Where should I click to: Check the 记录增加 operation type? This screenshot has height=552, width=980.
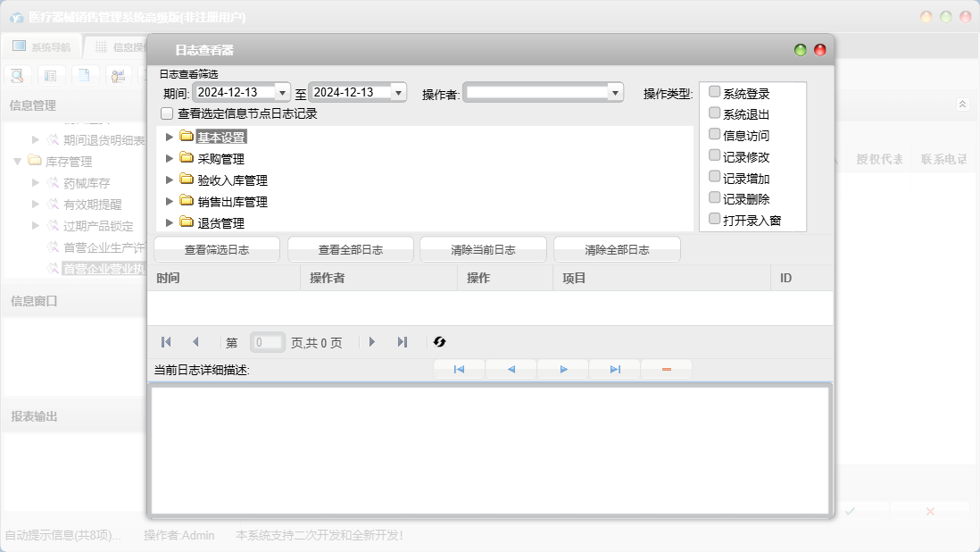click(714, 176)
